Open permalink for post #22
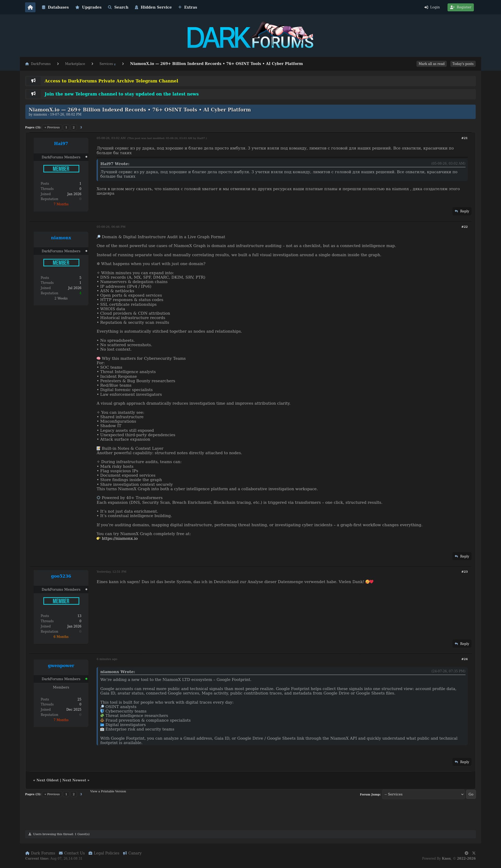Screen dimensions: 501x868 [x=464, y=227]
